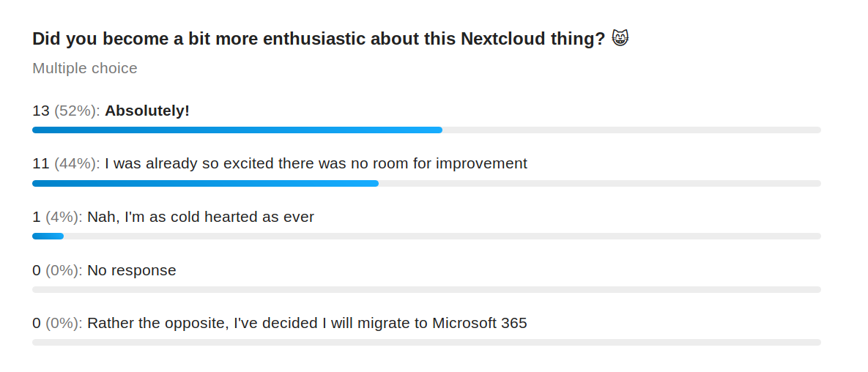Screen dimensions: 868x372
Task: Click the grey part of the 4% bar
Action: 442,237
